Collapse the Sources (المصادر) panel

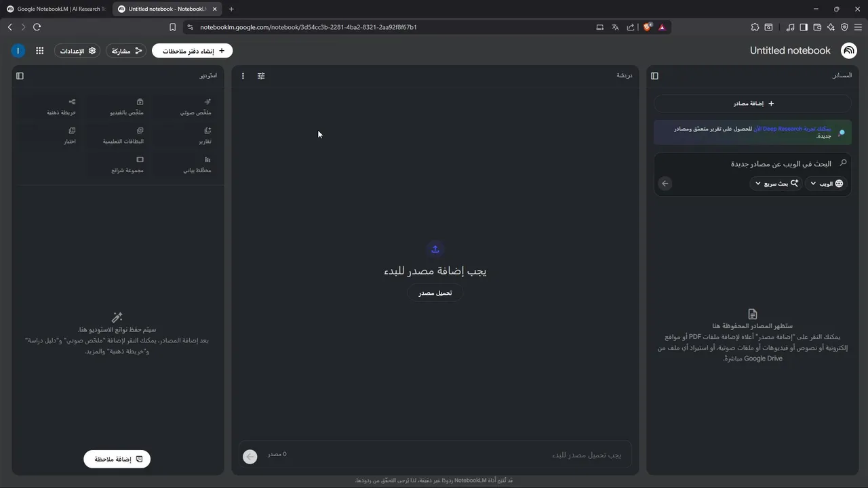[x=654, y=76]
